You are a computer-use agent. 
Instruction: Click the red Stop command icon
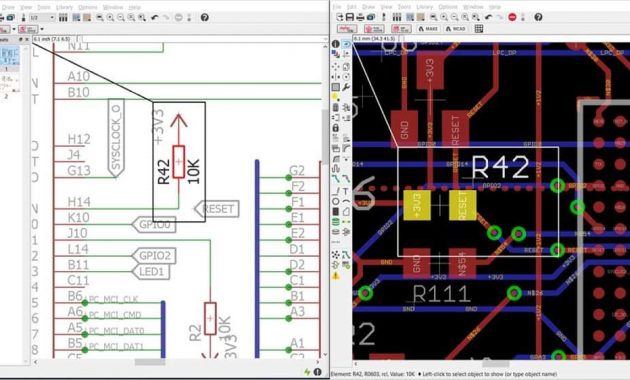tap(512, 17)
